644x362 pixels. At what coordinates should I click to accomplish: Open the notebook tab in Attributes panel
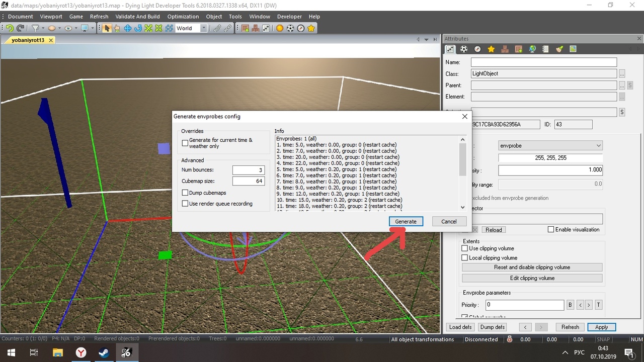point(545,49)
